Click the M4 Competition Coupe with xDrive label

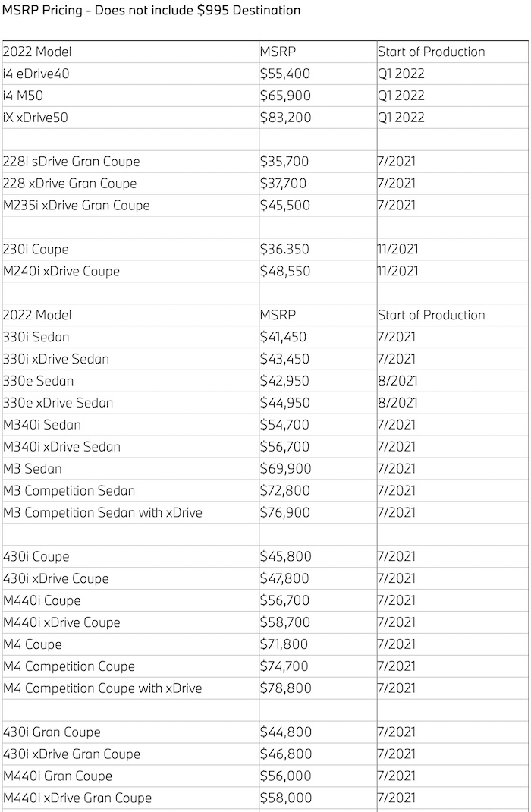coord(102,688)
